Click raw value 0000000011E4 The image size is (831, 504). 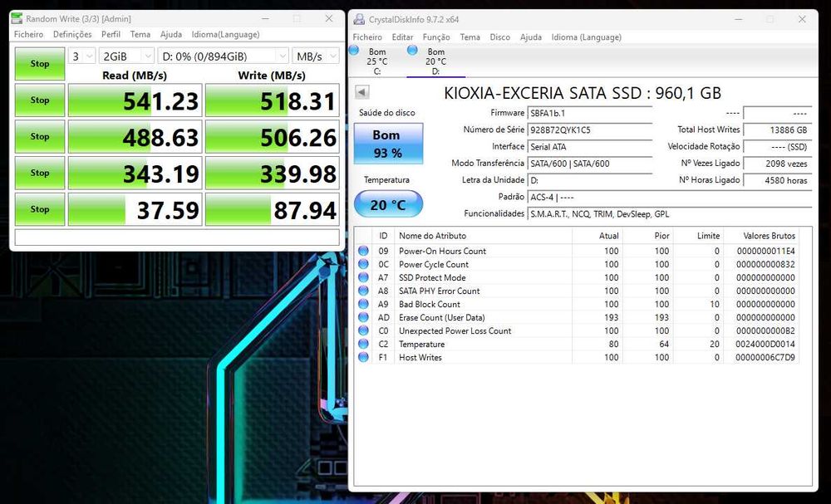(765, 251)
